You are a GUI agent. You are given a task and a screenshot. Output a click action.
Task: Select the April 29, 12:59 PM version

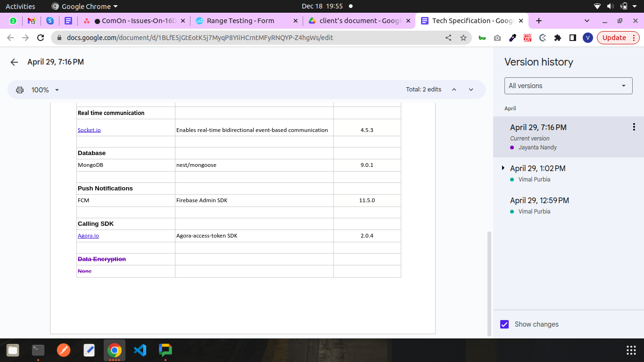tap(539, 201)
